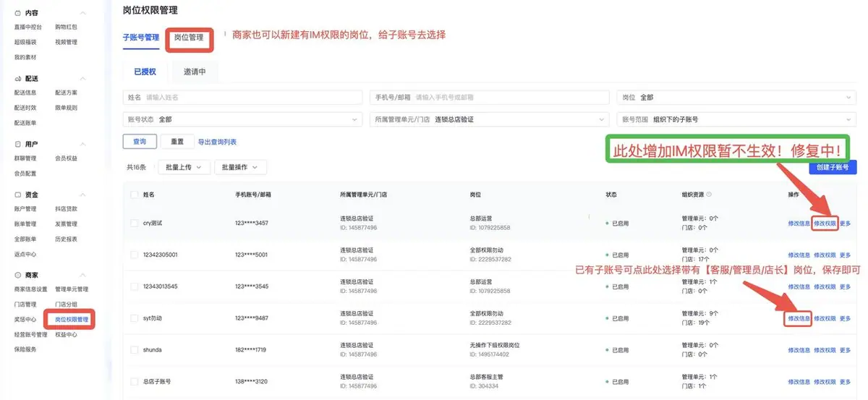Select the 已授权 sub-tab
Image resolution: width=868 pixels, height=400 pixels.
[145, 72]
